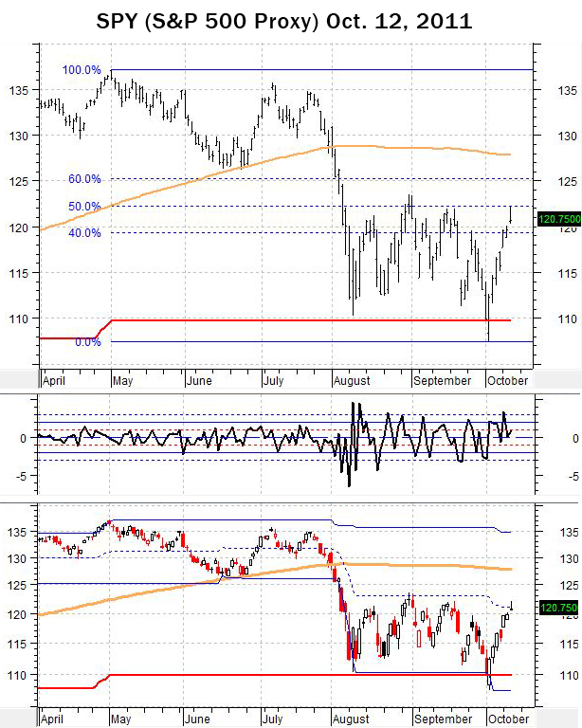Screen dimensions: 582x728
Task: Pick August on the top chart's time axis
Action: click(352, 381)
